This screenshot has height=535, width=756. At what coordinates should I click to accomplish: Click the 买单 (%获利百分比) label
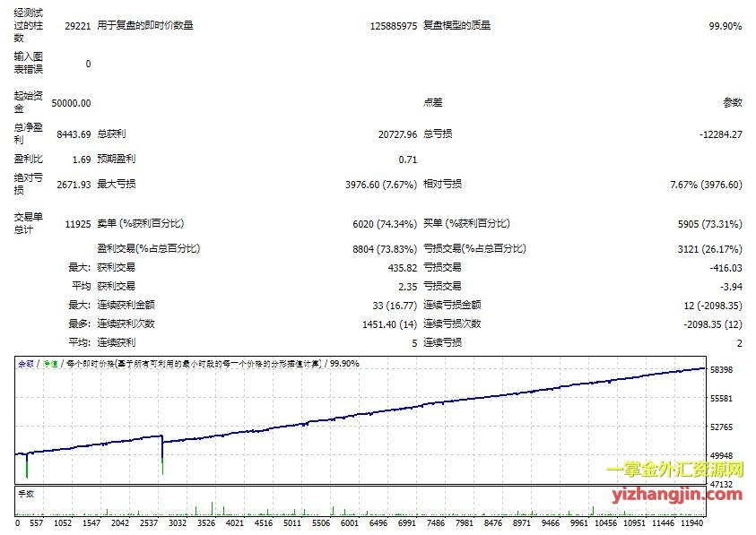tap(466, 223)
